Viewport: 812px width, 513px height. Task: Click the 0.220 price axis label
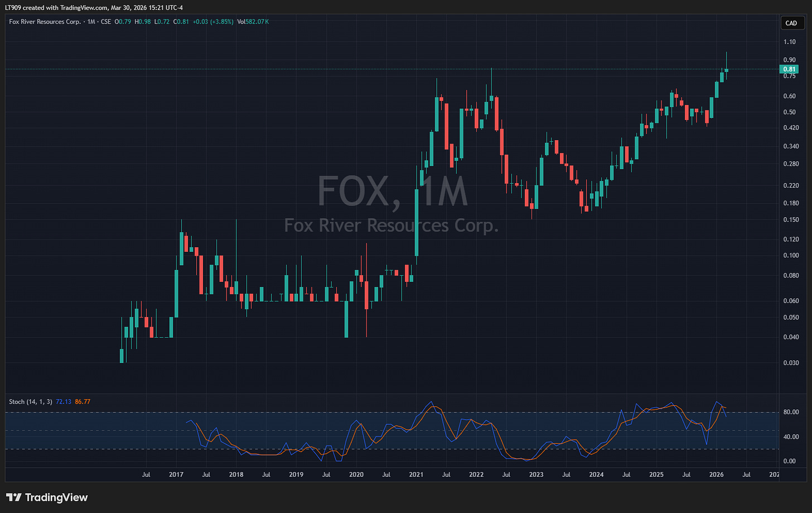(x=791, y=185)
